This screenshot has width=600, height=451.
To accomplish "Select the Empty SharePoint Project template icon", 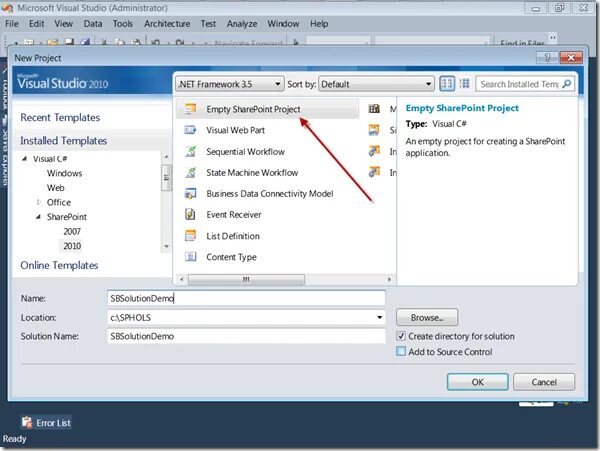I will coord(190,109).
